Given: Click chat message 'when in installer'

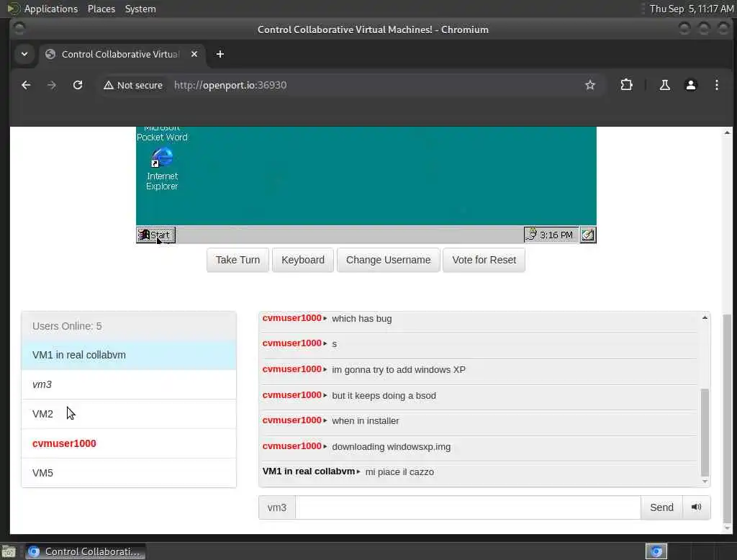Looking at the screenshot, I should (x=365, y=421).
